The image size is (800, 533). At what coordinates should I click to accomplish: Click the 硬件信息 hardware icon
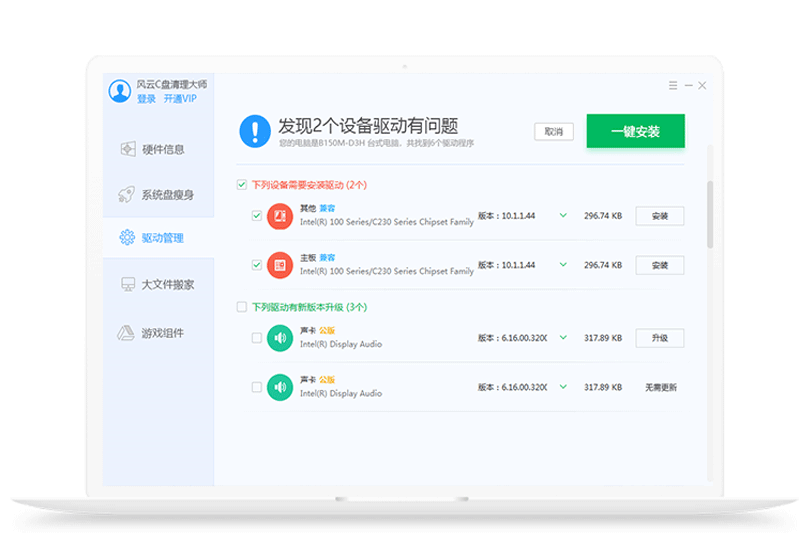[x=127, y=149]
